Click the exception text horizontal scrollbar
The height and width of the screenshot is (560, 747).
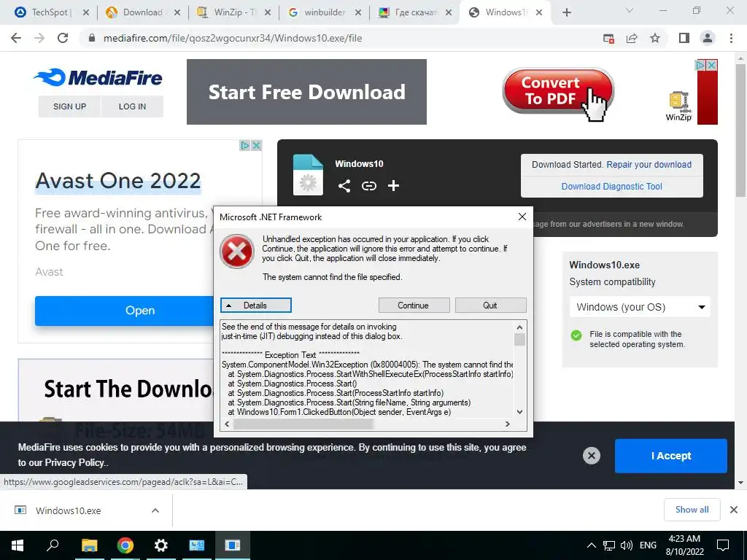pyautogui.click(x=303, y=424)
